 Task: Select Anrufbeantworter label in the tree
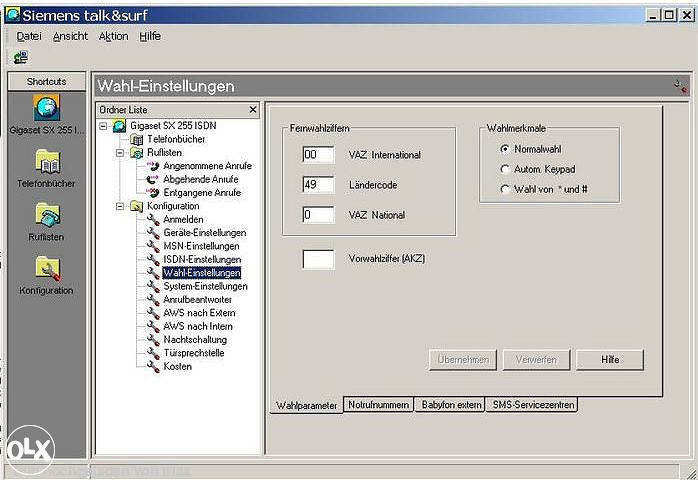(x=197, y=300)
